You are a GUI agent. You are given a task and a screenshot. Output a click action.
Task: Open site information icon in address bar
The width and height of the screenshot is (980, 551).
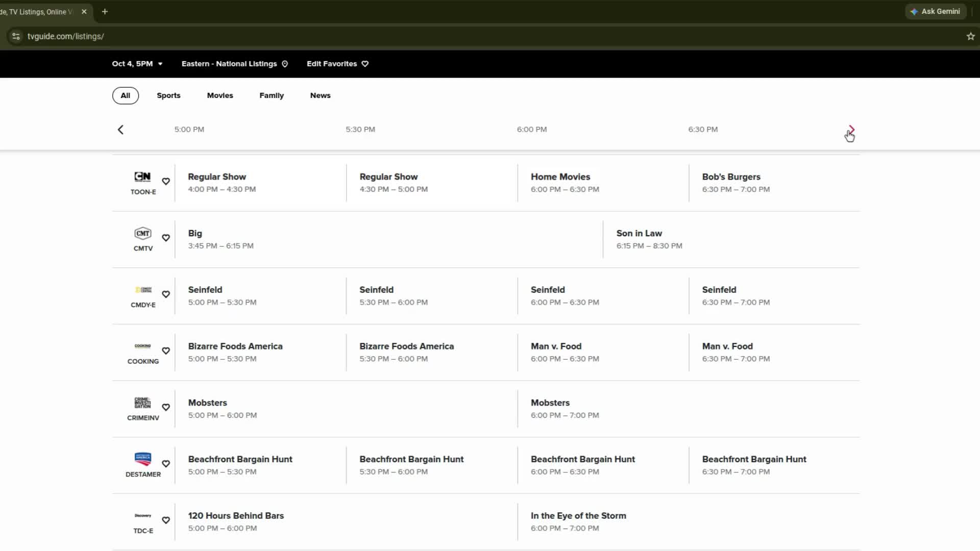click(x=16, y=36)
